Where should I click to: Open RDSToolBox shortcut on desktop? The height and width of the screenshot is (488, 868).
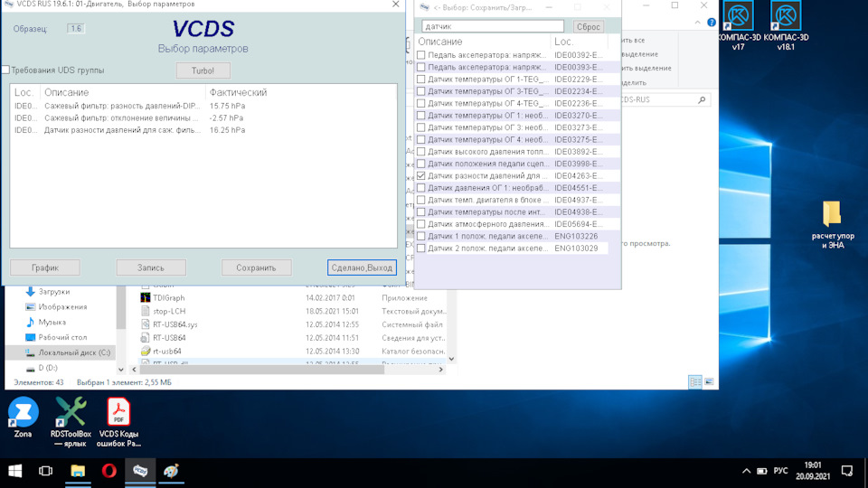click(71, 422)
